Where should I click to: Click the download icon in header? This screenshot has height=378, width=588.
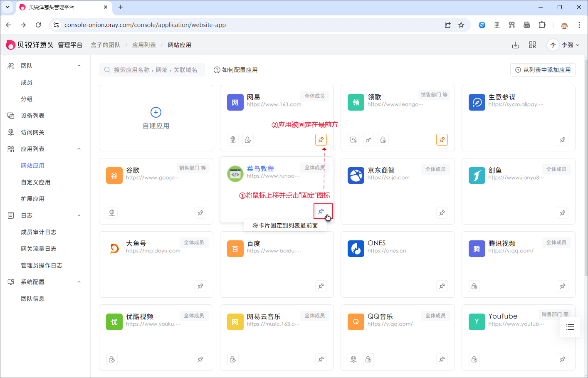tap(516, 45)
